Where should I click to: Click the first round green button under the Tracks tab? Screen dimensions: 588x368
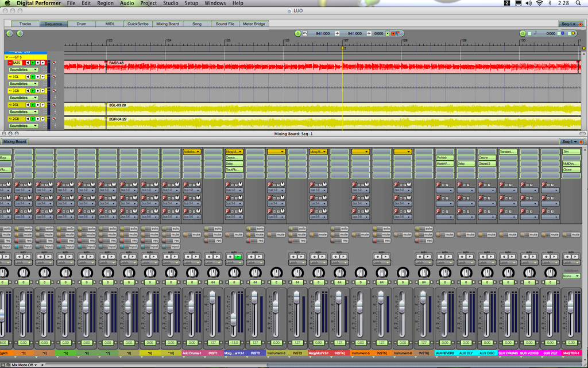click(x=9, y=33)
